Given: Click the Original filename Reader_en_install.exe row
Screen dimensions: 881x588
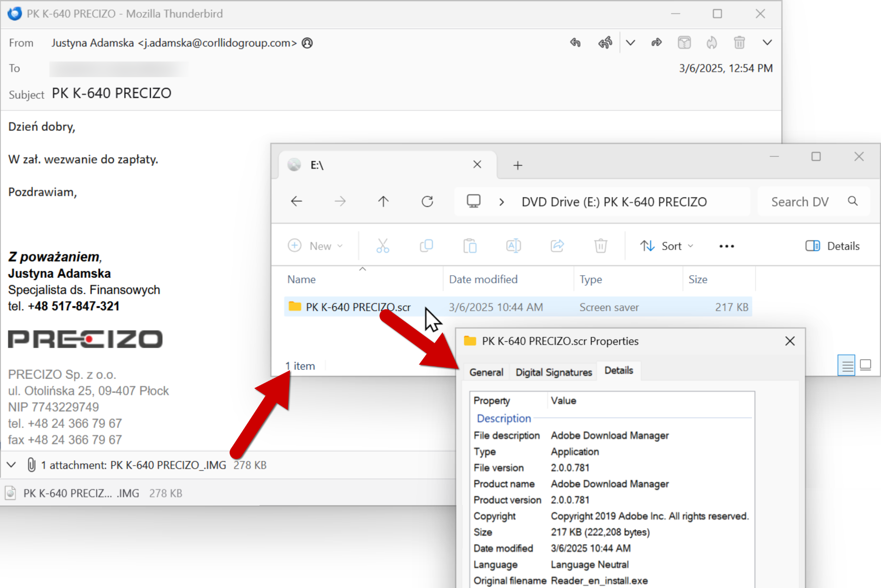Looking at the screenshot, I should coord(611,581).
